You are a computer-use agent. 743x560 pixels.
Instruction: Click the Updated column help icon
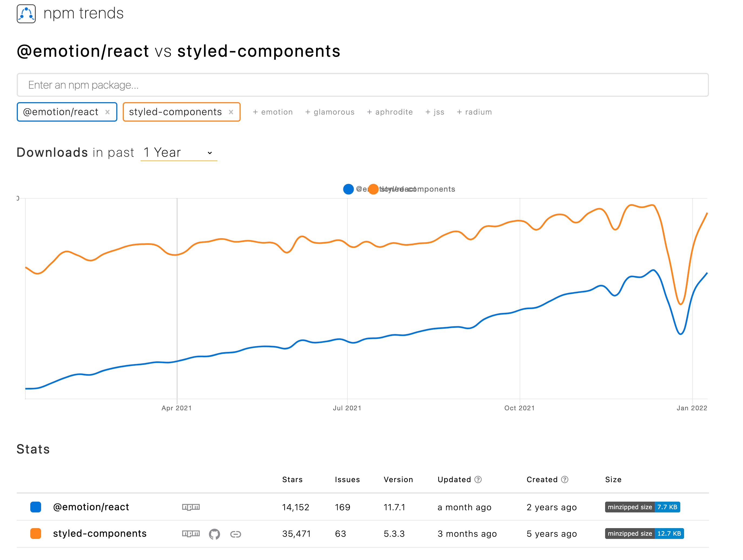coord(478,479)
